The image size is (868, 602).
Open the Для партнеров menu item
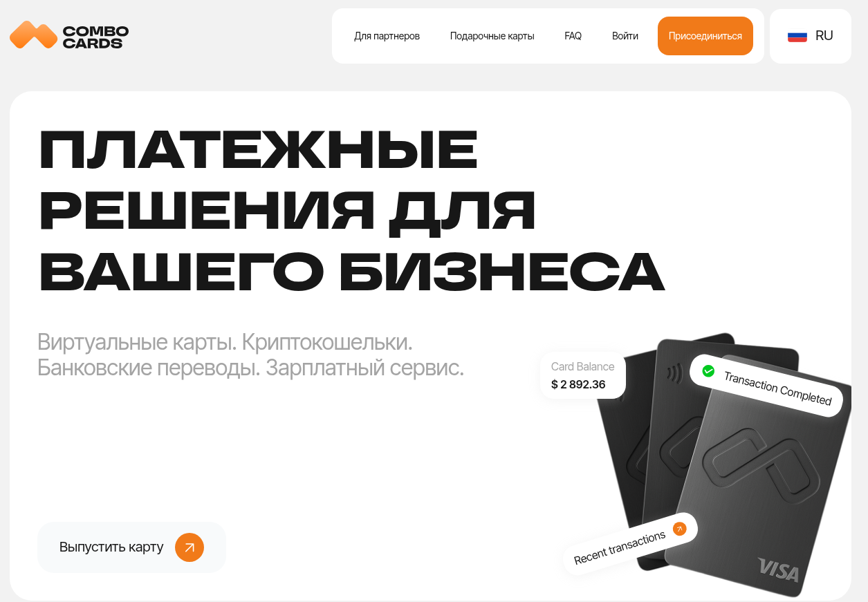[x=387, y=36]
